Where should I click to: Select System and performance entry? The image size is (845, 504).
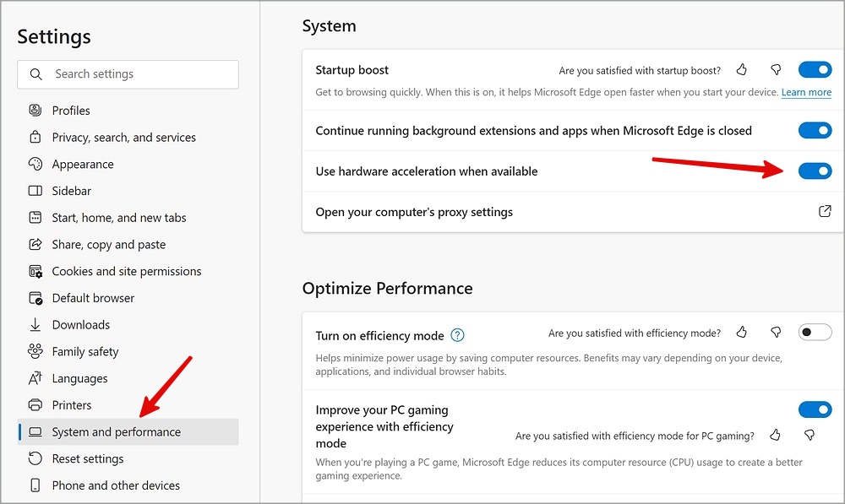point(128,432)
